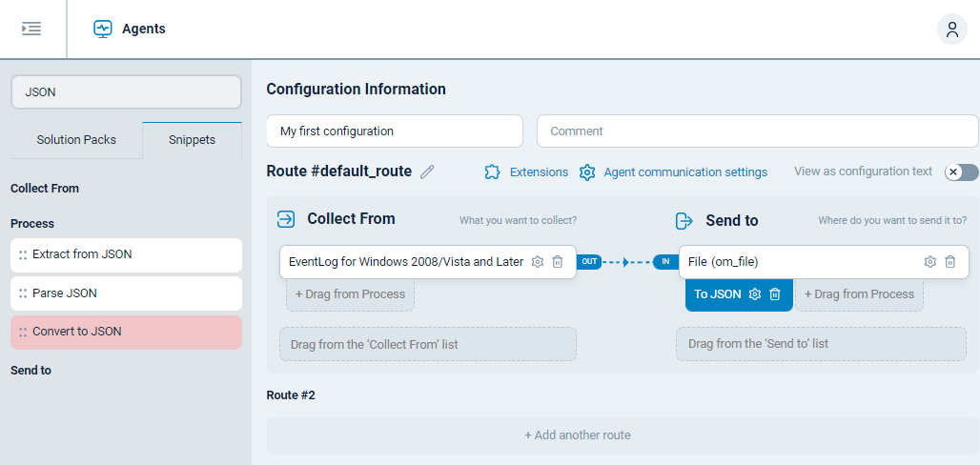Viewport: 980px width, 465px height.
Task: Delete the File (om_file) output
Action: pos(950,262)
